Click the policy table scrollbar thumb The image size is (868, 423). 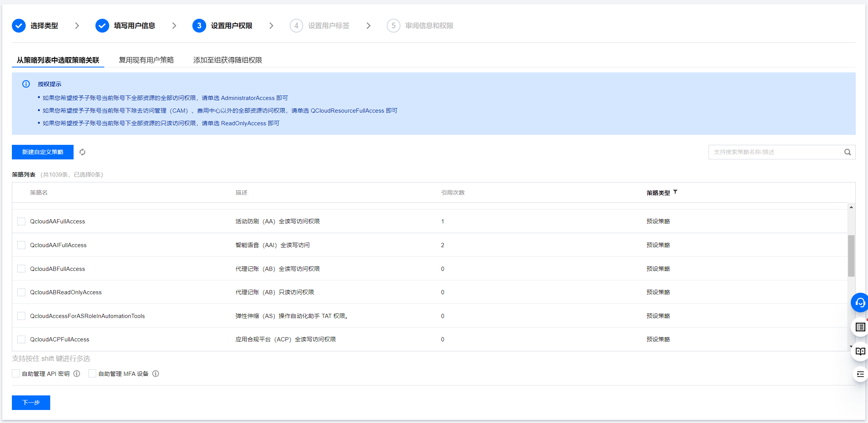(851, 256)
